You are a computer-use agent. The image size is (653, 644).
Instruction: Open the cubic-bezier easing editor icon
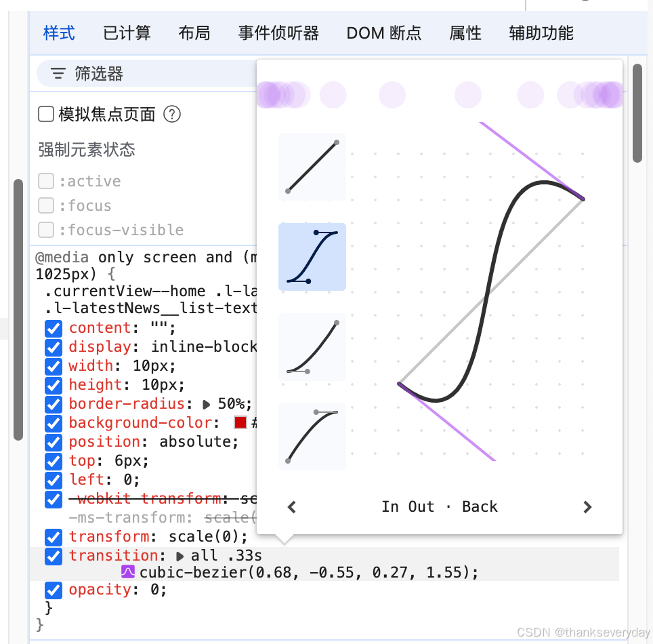pyautogui.click(x=128, y=572)
